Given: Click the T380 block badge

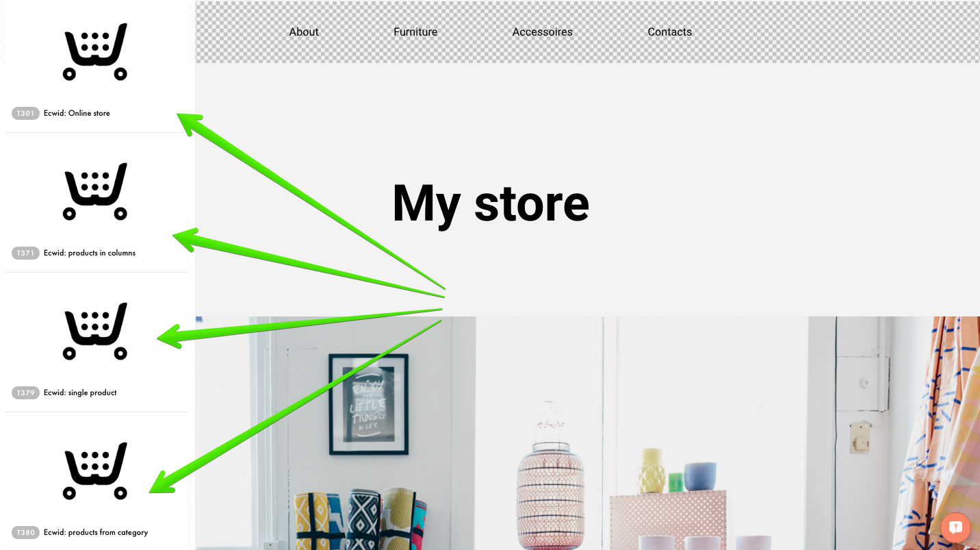Looking at the screenshot, I should point(25,532).
